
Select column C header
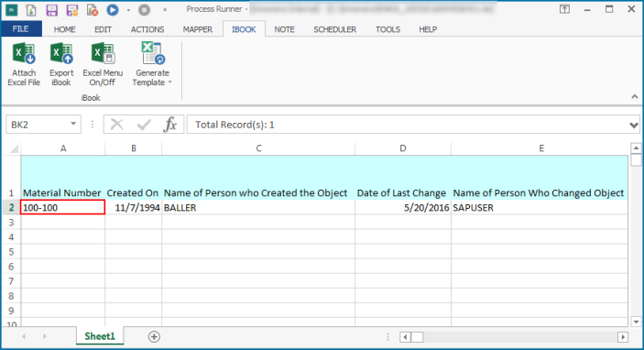click(x=258, y=148)
